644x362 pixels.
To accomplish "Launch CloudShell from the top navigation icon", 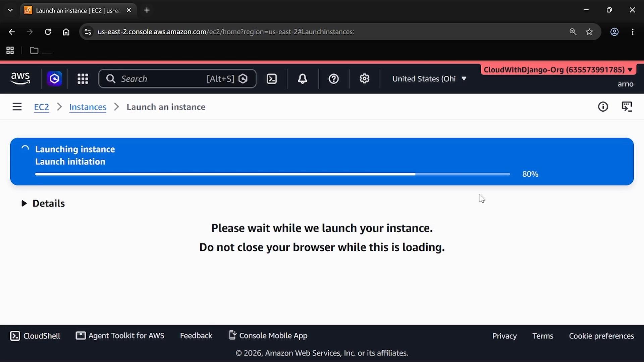I will pyautogui.click(x=271, y=79).
